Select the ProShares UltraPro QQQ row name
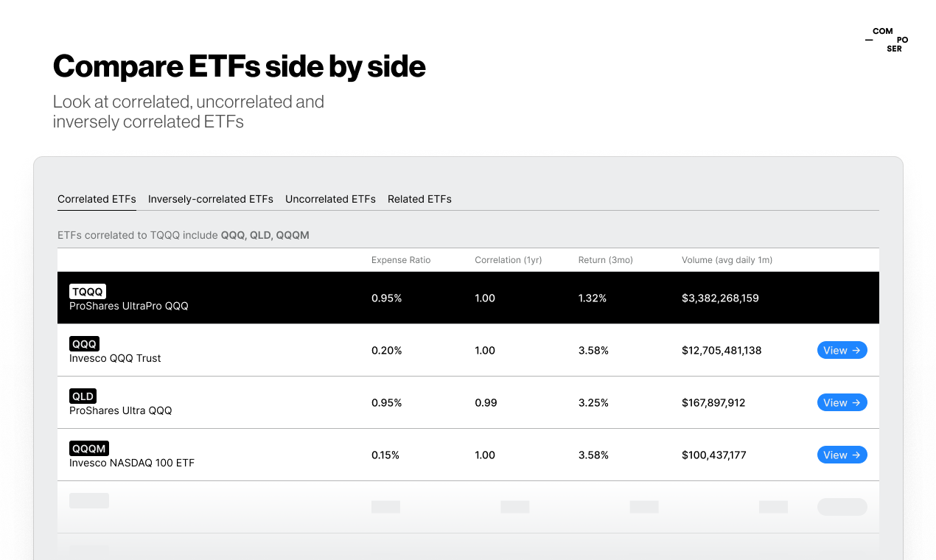This screenshot has height=560, width=936. point(129,306)
